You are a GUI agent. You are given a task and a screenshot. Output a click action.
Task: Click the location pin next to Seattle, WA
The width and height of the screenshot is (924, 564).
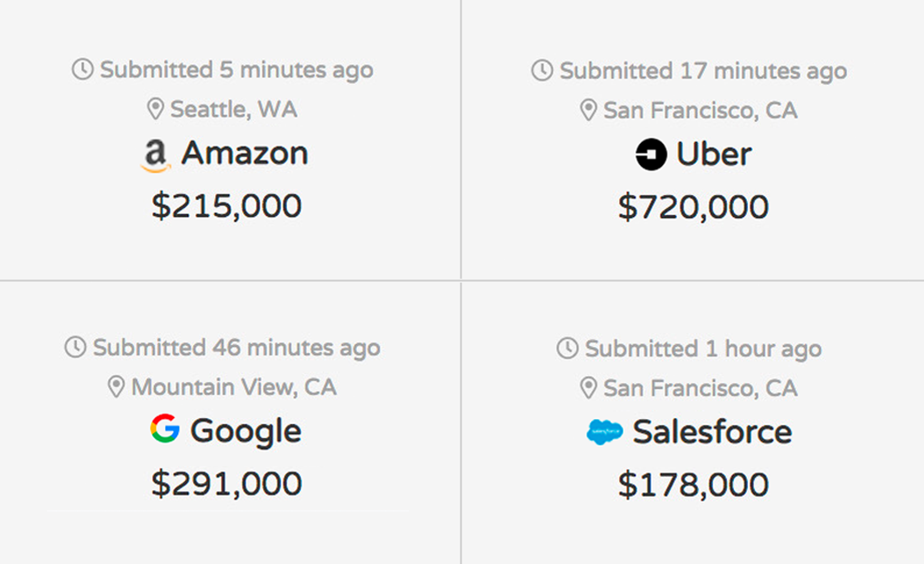[x=156, y=109]
